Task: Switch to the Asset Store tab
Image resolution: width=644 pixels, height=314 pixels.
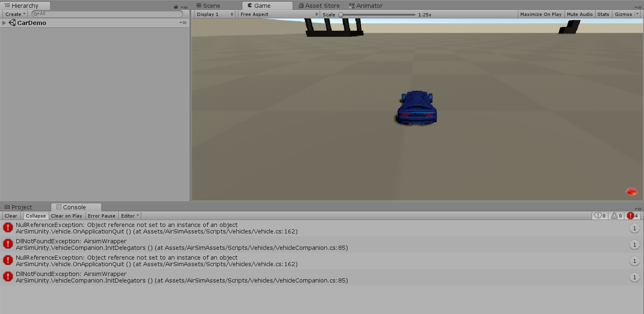Action: (x=319, y=6)
